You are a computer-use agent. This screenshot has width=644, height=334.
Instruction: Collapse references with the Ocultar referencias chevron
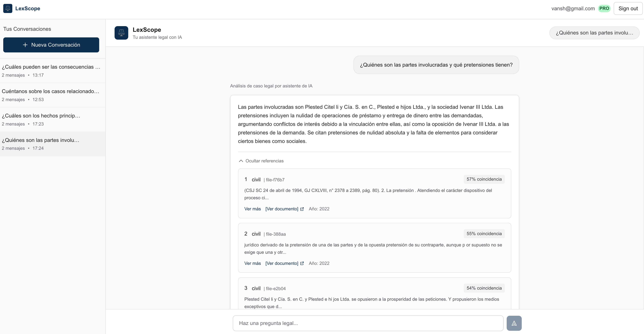(x=241, y=161)
